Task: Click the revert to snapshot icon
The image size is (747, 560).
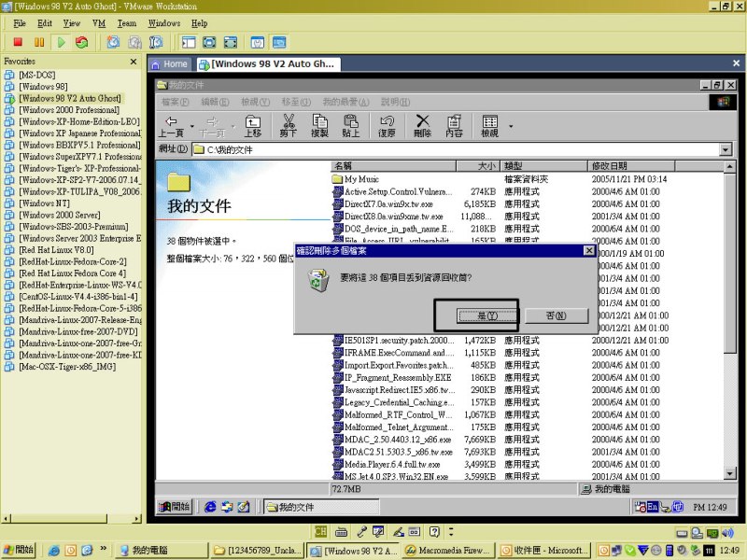Action: 134,42
